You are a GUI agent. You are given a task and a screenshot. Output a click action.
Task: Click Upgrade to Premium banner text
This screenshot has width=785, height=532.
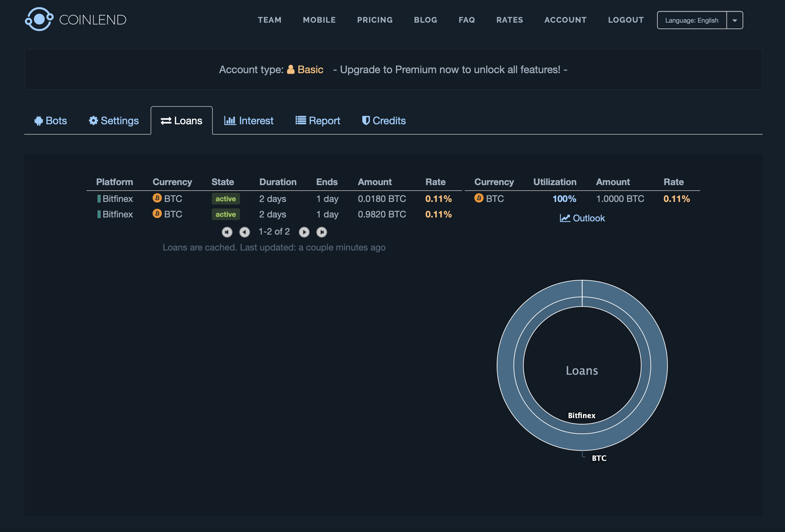(x=450, y=69)
